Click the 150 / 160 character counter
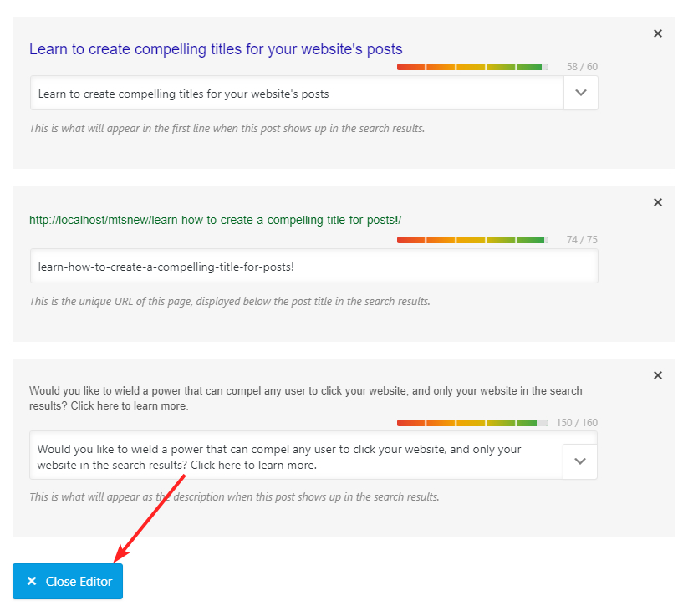 point(577,423)
